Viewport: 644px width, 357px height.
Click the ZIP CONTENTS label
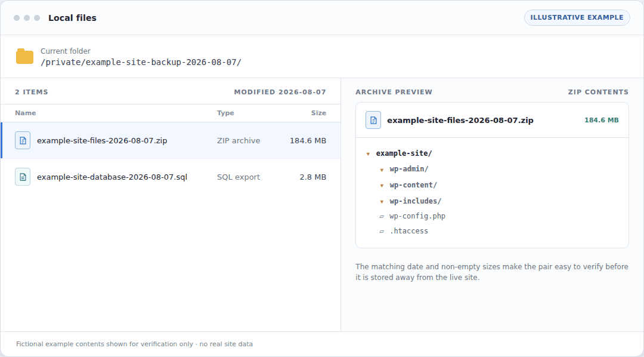coord(599,92)
